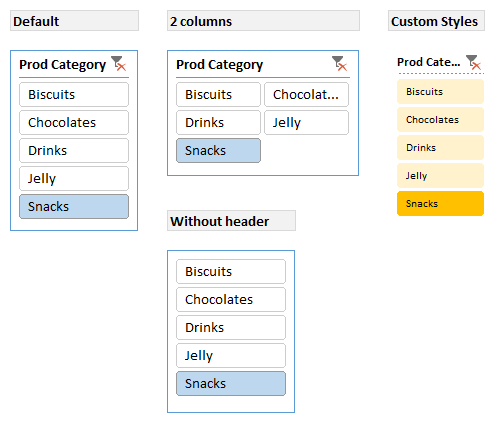
Task: Click the orange Snacks custom-style button
Action: tap(440, 204)
